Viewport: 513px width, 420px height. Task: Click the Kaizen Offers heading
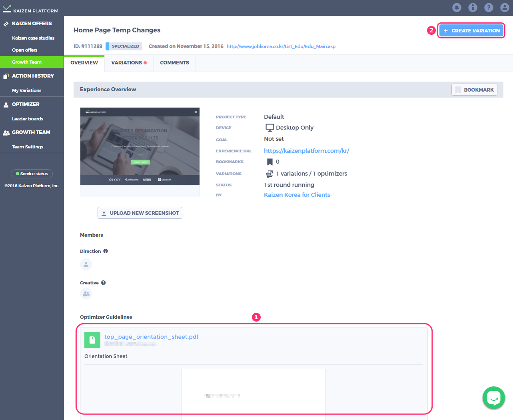click(x=32, y=24)
